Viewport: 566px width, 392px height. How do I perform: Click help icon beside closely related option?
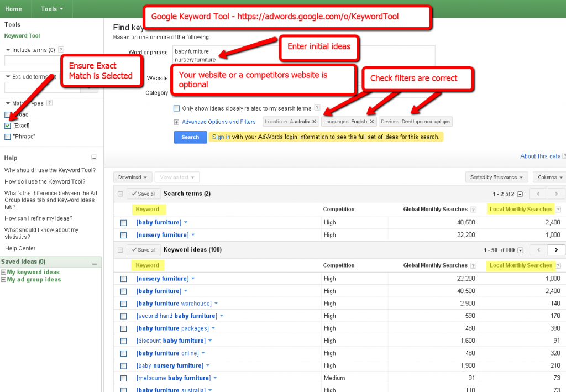(317, 108)
